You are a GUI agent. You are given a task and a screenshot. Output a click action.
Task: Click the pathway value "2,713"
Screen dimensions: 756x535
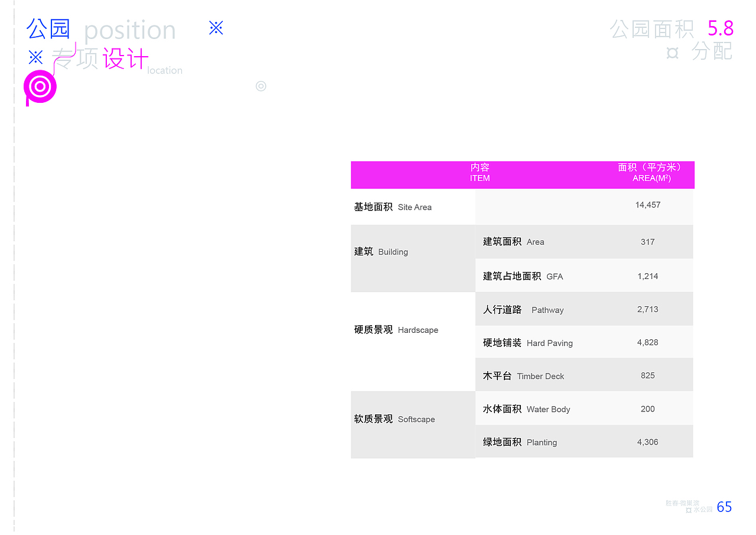648,309
